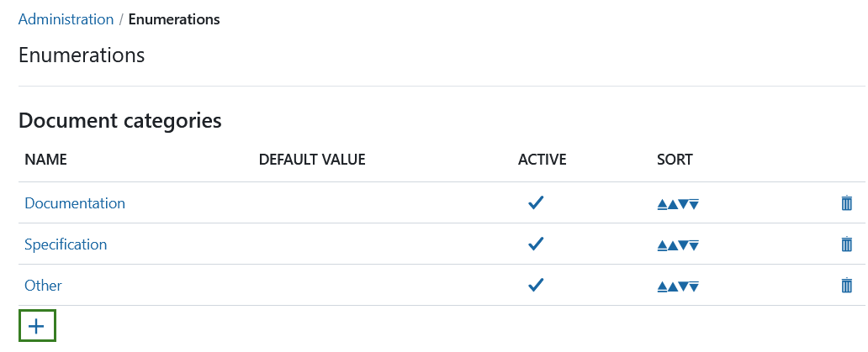The height and width of the screenshot is (352, 868).
Task: Click the NAME column header
Action: coord(45,160)
